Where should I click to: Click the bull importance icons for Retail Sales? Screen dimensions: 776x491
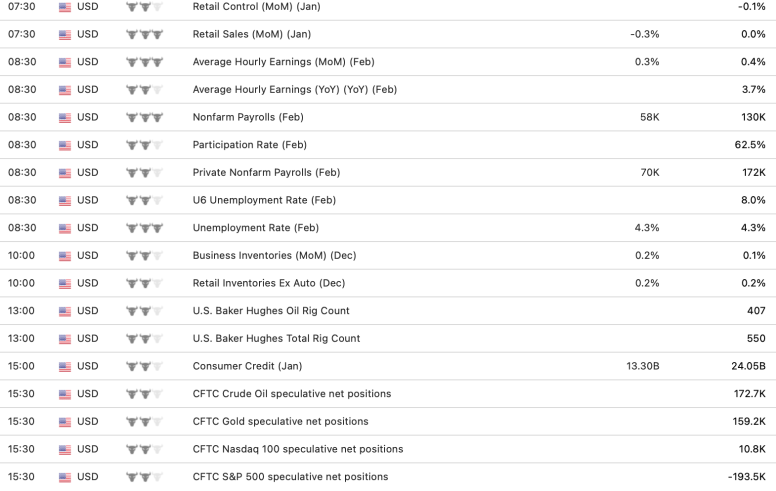[x=145, y=34]
